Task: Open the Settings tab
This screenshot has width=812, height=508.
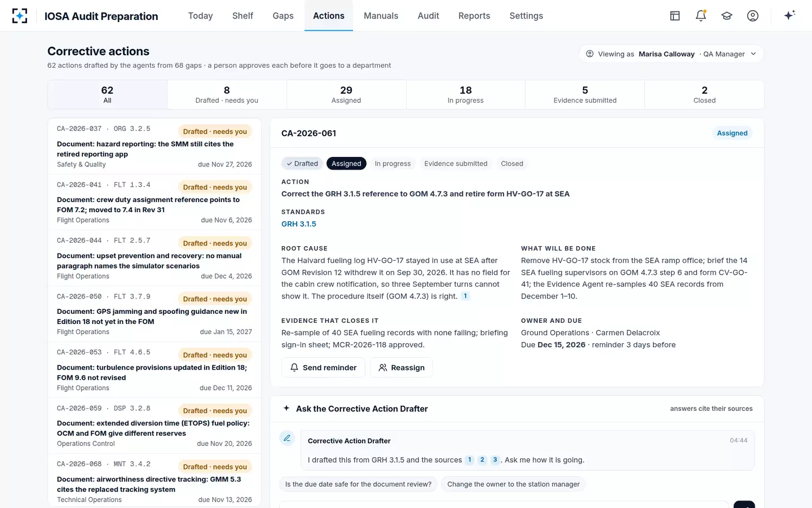Action: [x=526, y=16]
